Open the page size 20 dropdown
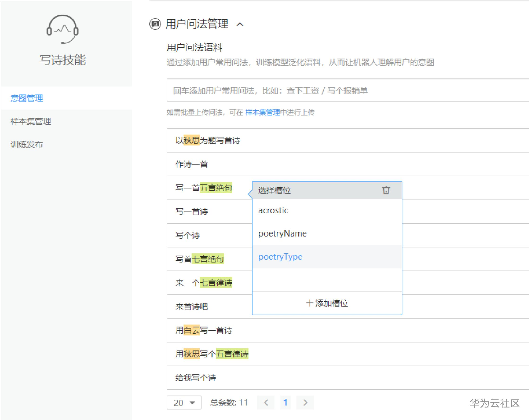 (x=184, y=403)
